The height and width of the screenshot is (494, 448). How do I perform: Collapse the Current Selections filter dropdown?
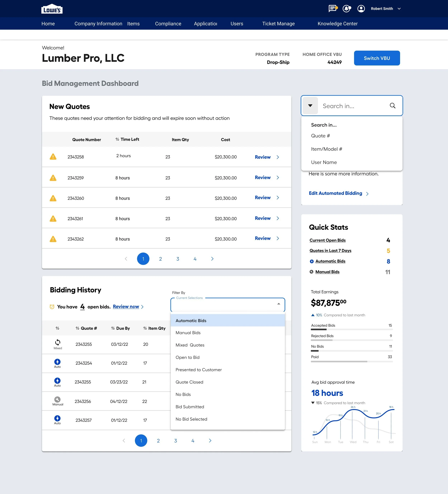(278, 304)
